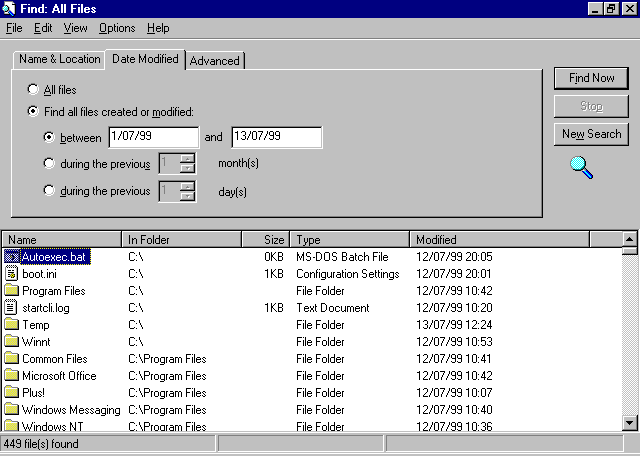Click the Autoexec.bat batch file icon
This screenshot has height=456, width=640.
tap(12, 257)
